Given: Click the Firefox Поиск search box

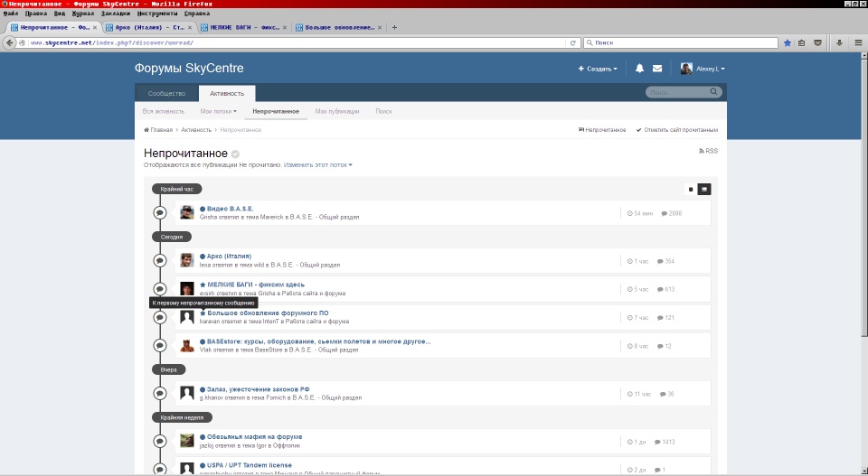Looking at the screenshot, I should coord(681,42).
